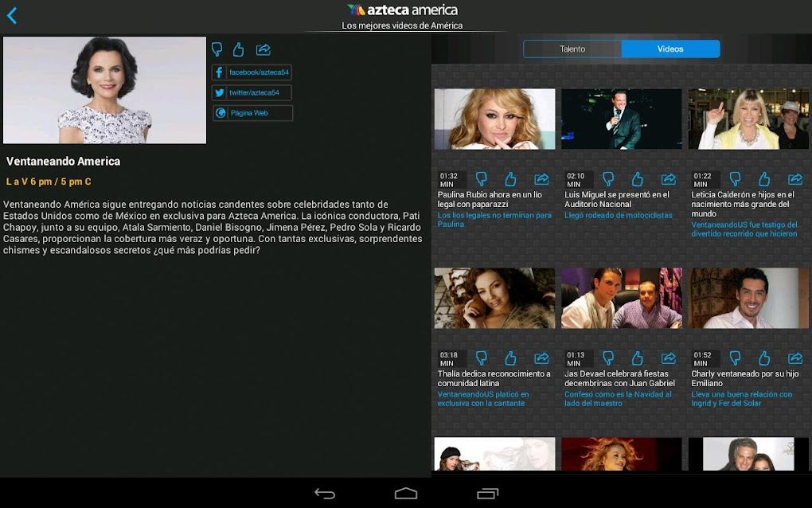This screenshot has height=508, width=812.
Task: Thumbs up the Luis Miguel video
Action: (x=638, y=179)
